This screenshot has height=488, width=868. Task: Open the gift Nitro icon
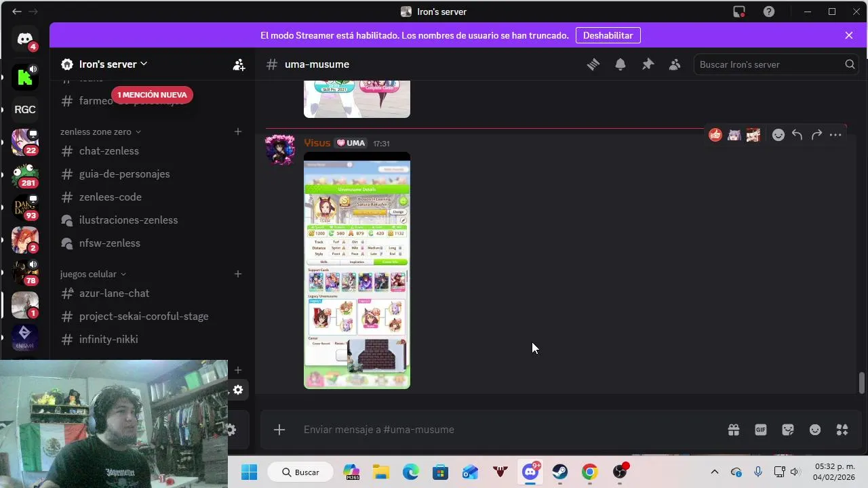click(x=734, y=430)
